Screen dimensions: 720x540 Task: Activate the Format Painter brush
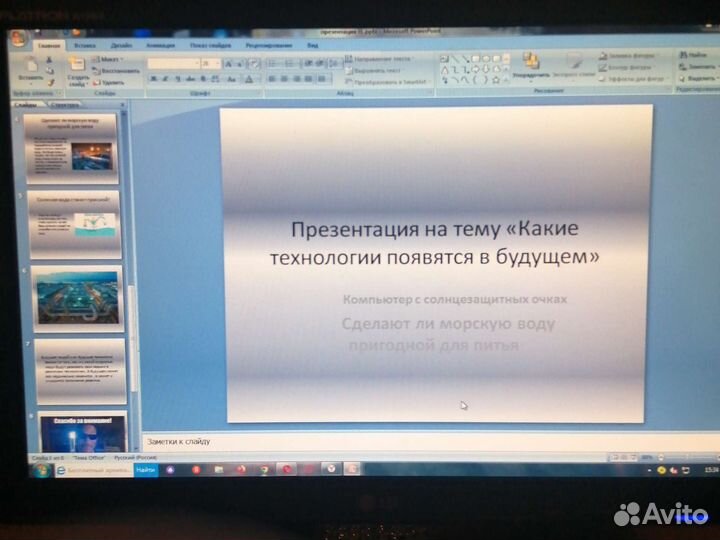coord(51,82)
